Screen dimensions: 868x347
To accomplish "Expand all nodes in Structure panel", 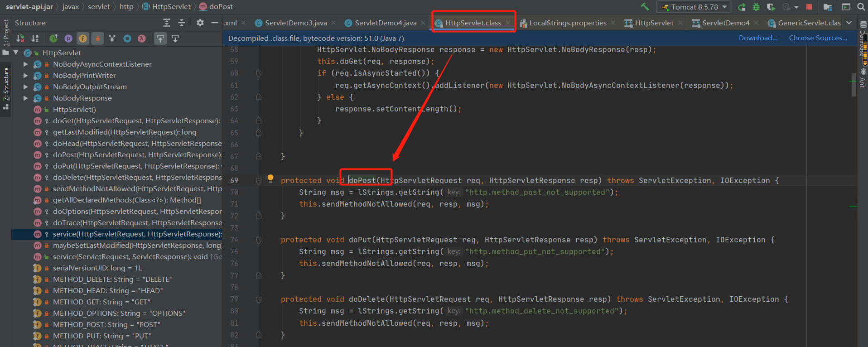I will coord(167,23).
